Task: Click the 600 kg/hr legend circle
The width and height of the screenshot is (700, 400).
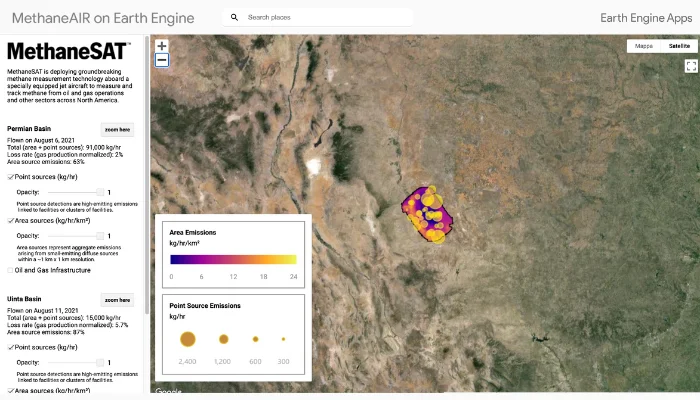Action: coord(255,339)
